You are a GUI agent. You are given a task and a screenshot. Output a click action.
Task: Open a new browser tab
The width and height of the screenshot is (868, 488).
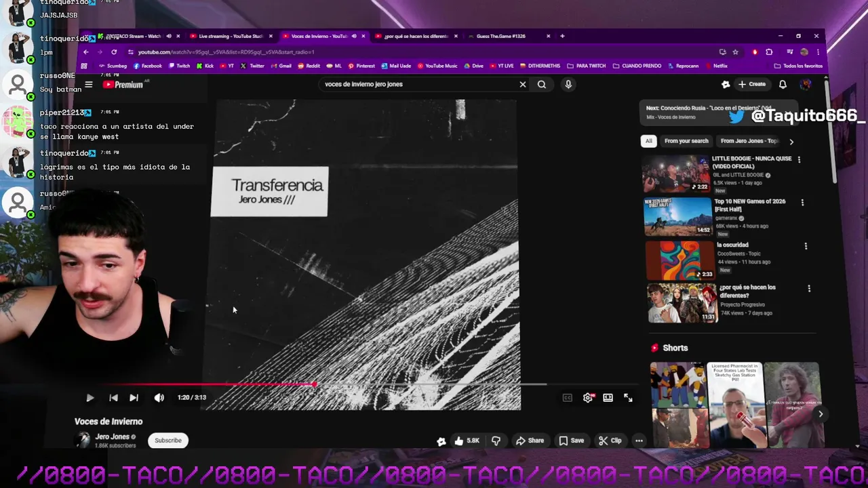point(562,36)
